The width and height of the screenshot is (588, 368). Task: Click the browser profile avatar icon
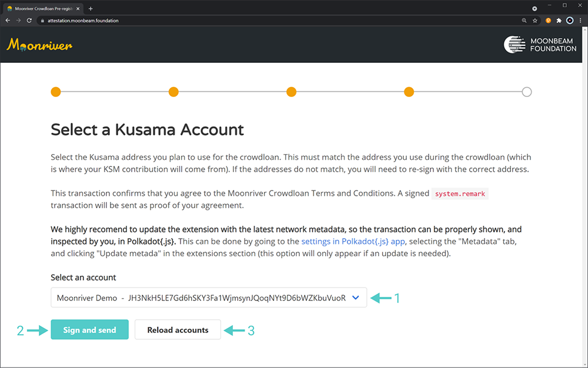click(569, 20)
